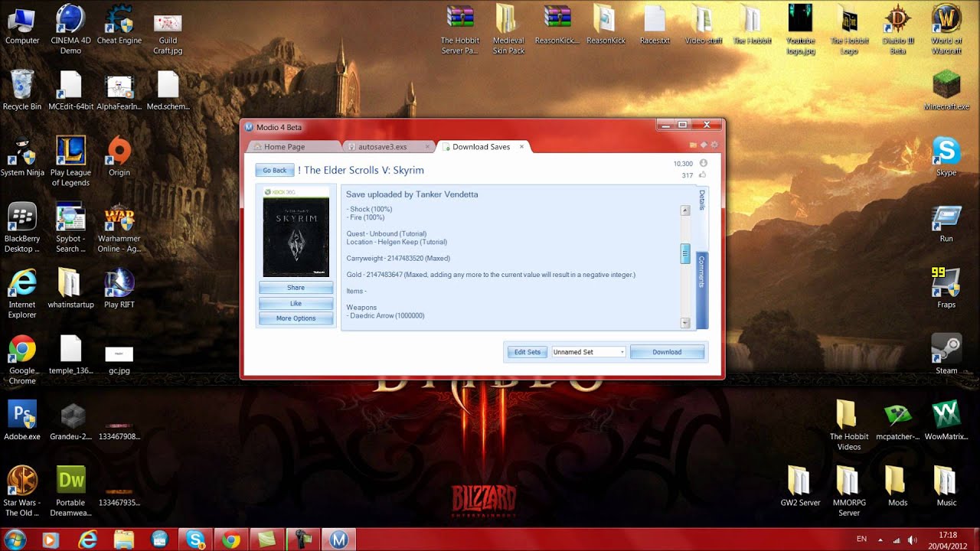
Task: Open Modio settings gear icon
Action: 714,145
